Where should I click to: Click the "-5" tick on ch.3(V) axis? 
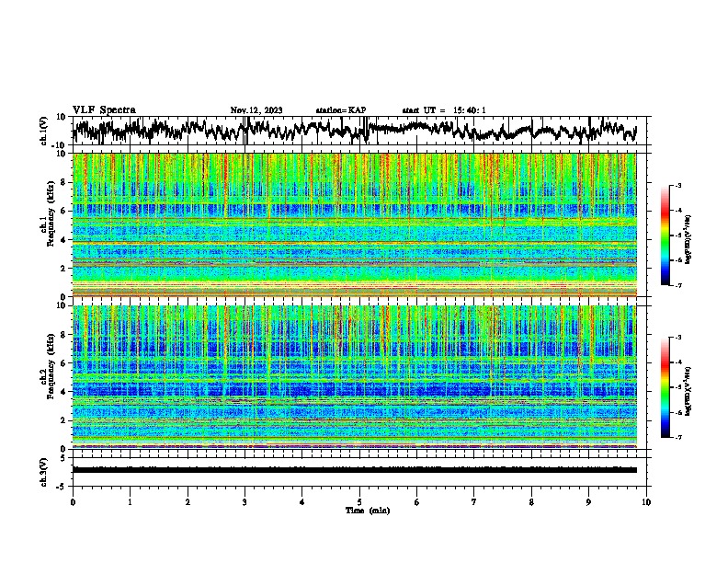pos(62,487)
